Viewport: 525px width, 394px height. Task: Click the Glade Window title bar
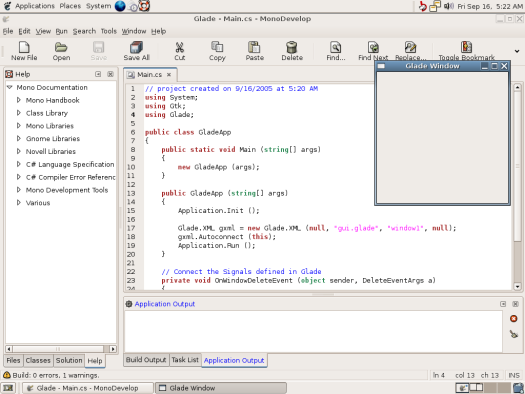click(x=432, y=66)
